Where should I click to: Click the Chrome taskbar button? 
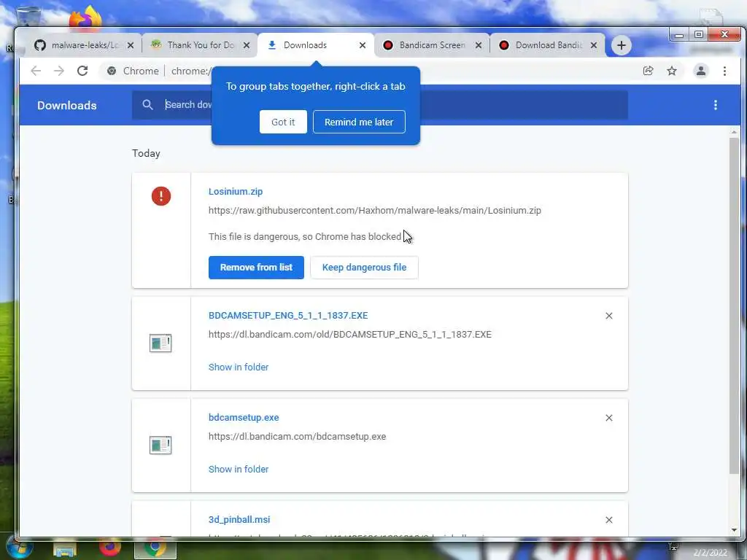tap(155, 548)
